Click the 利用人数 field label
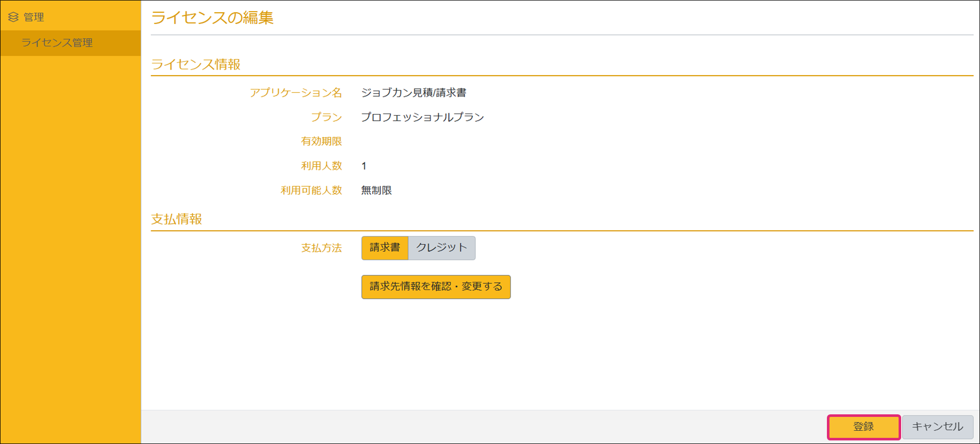The width and height of the screenshot is (980, 444). point(321,166)
